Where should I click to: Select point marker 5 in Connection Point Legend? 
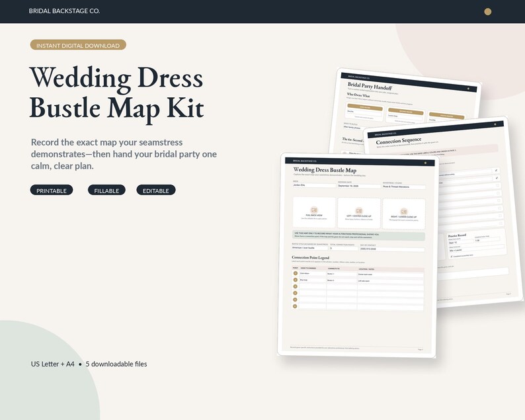tap(296, 300)
